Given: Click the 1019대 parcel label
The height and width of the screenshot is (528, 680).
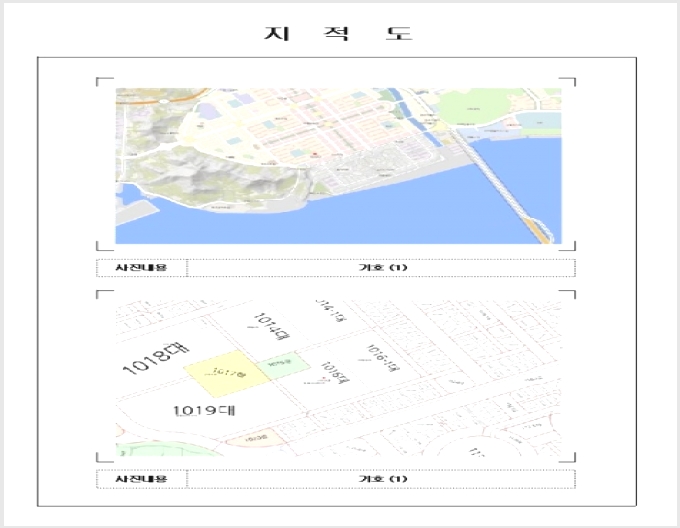Looking at the screenshot, I should 204,410.
